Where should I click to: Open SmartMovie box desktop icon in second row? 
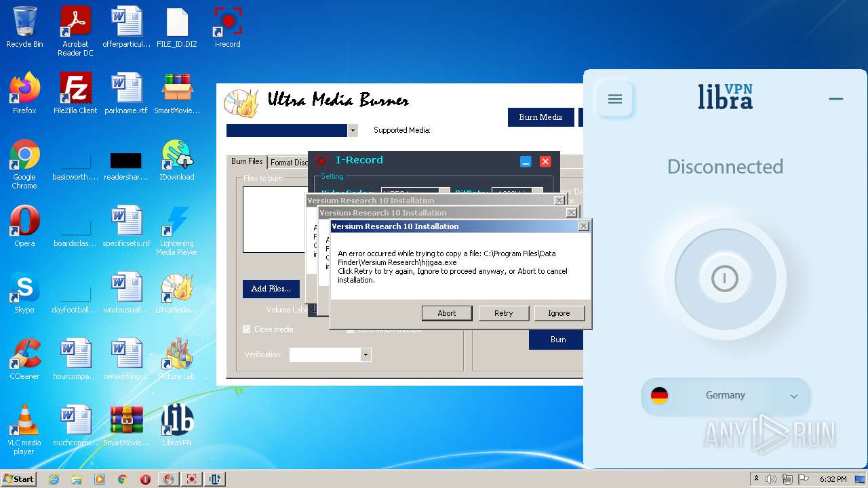click(177, 94)
